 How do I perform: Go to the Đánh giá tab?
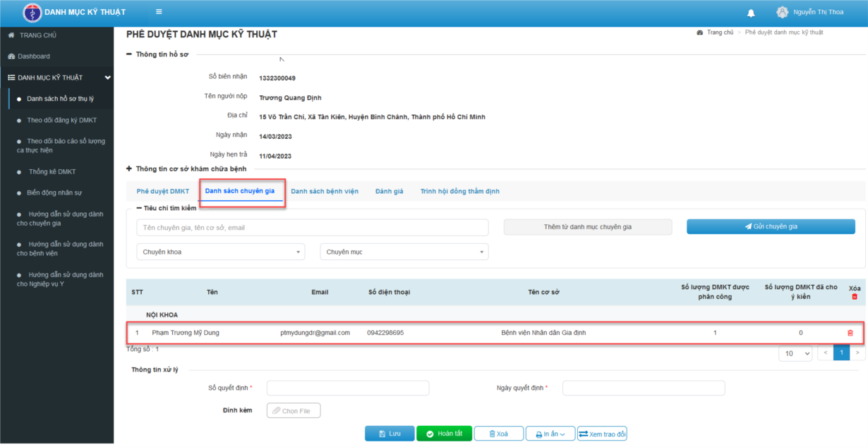pos(390,191)
